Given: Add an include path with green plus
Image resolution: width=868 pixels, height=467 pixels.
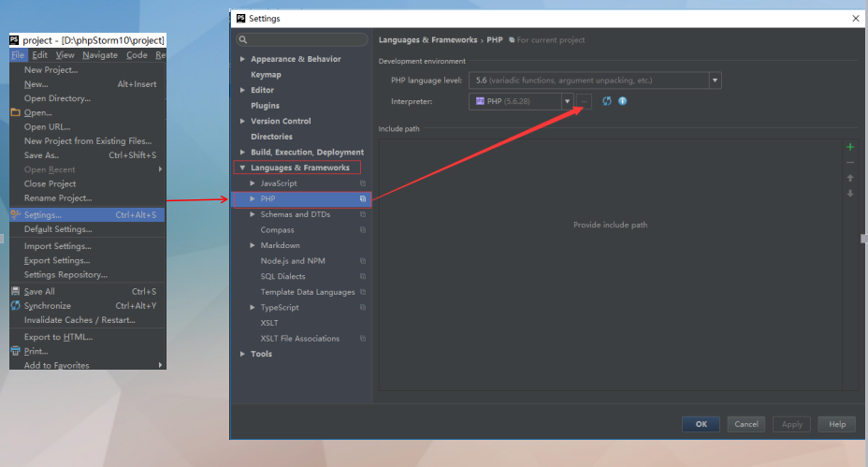Looking at the screenshot, I should click(850, 147).
